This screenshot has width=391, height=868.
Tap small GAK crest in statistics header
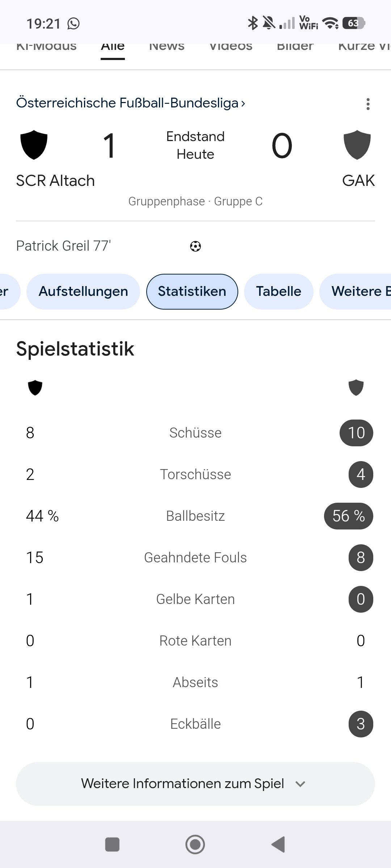[356, 388]
